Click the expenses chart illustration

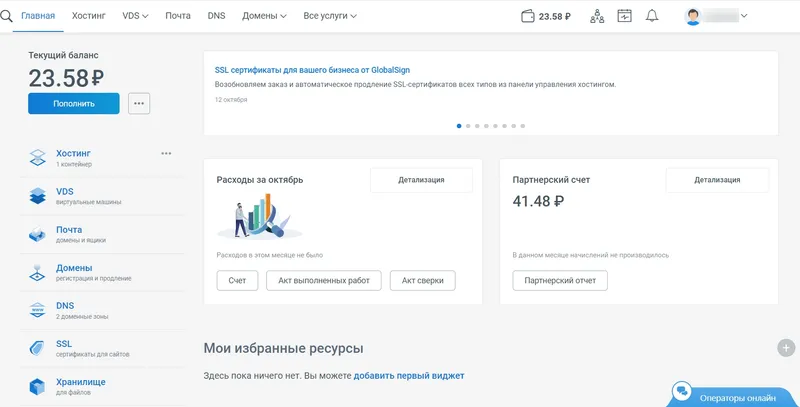point(260,216)
